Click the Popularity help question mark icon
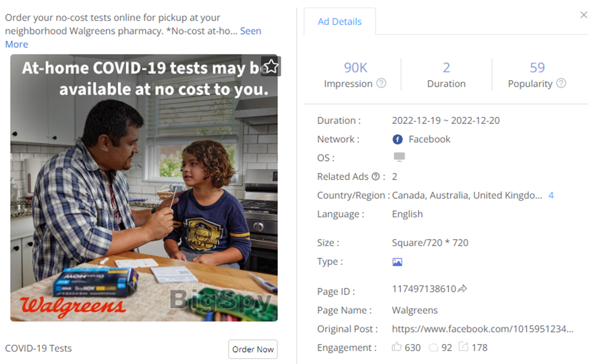 point(561,84)
